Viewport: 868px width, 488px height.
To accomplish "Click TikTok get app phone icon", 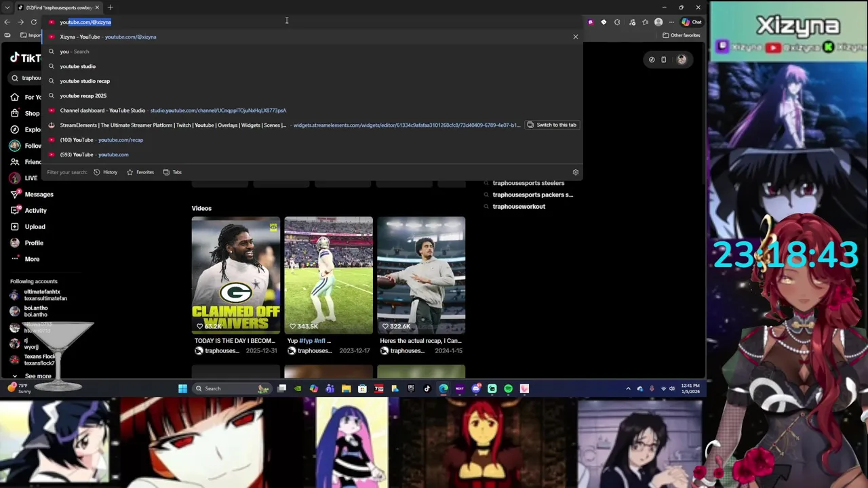I will coord(664,60).
